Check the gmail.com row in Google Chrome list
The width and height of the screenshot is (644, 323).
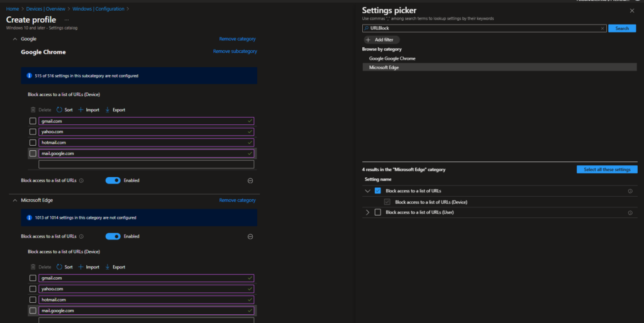click(x=33, y=121)
